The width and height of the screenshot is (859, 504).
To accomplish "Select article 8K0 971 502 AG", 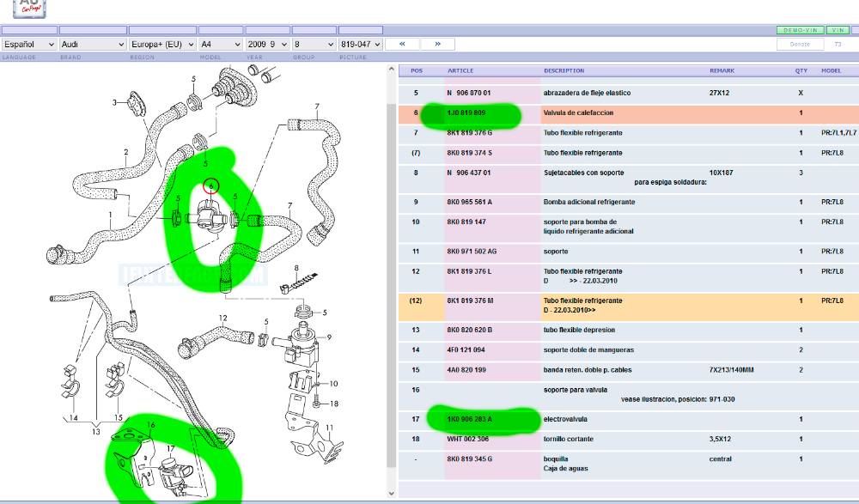I will coord(472,252).
